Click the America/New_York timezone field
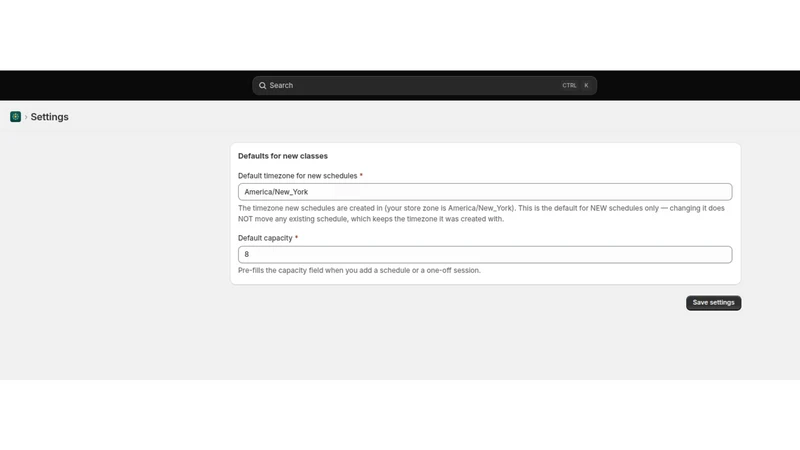 click(485, 192)
